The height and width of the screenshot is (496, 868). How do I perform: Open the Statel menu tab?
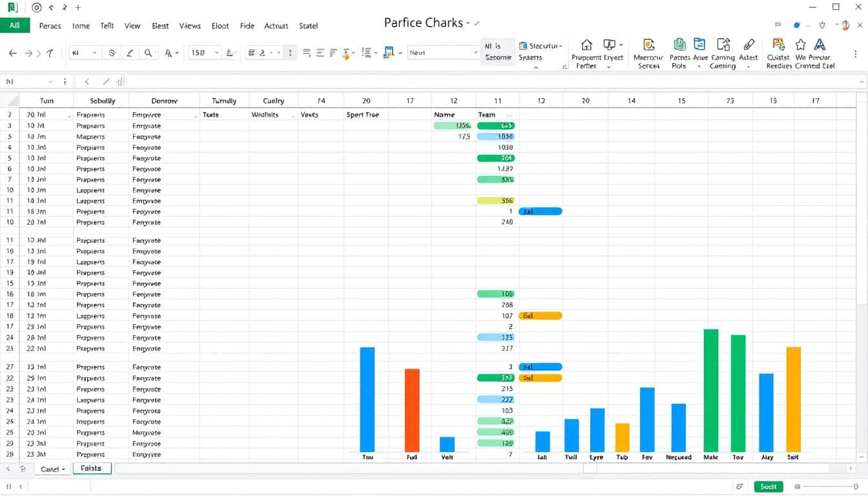(x=309, y=26)
